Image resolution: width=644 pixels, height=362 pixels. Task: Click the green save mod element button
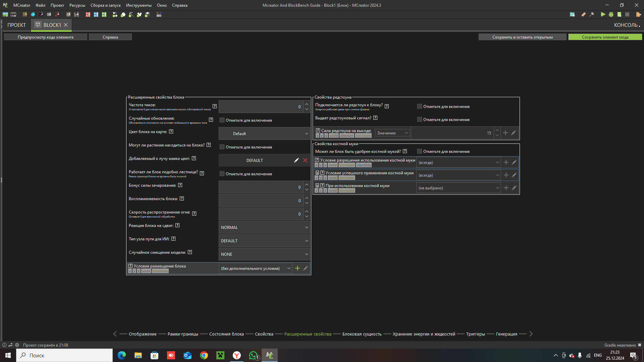coord(605,37)
